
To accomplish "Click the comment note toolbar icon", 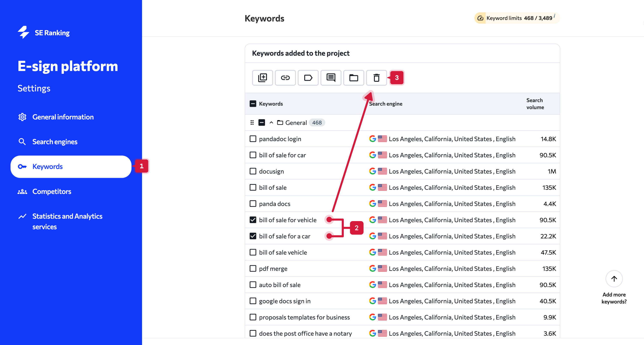I will pos(331,78).
